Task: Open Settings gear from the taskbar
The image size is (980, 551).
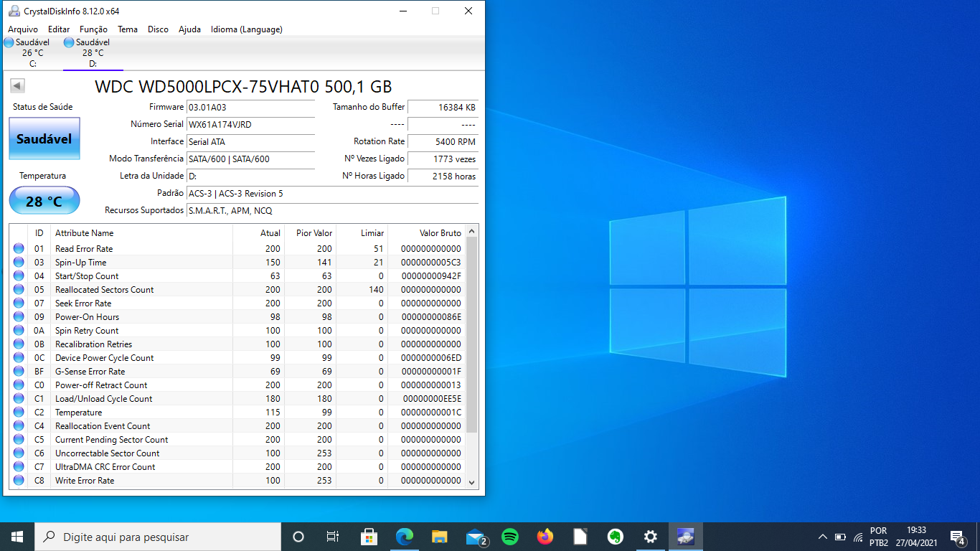Action: (x=650, y=537)
